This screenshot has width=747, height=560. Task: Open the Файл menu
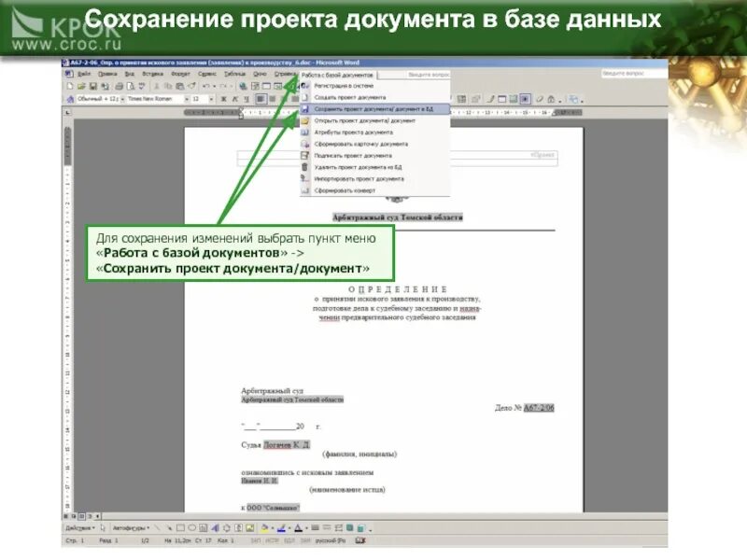[84, 74]
